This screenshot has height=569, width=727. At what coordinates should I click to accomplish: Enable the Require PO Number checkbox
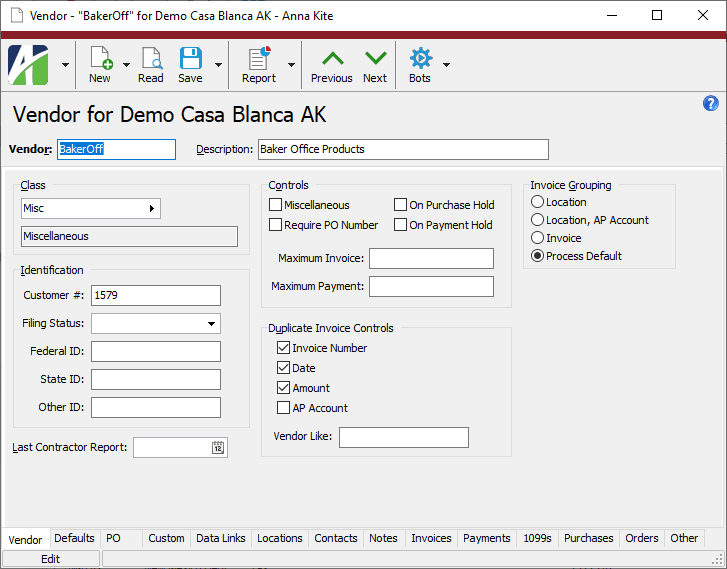[276, 225]
